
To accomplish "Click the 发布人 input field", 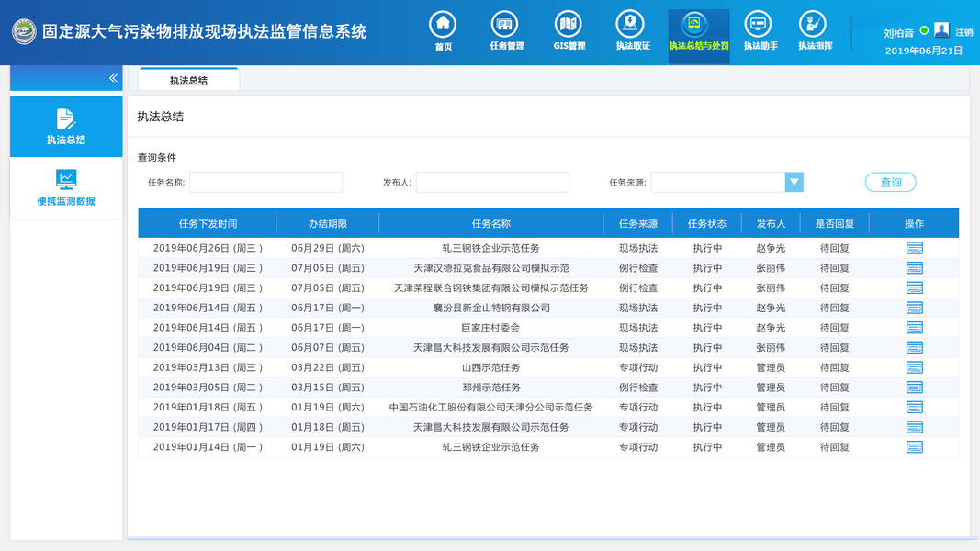I will pos(492,183).
